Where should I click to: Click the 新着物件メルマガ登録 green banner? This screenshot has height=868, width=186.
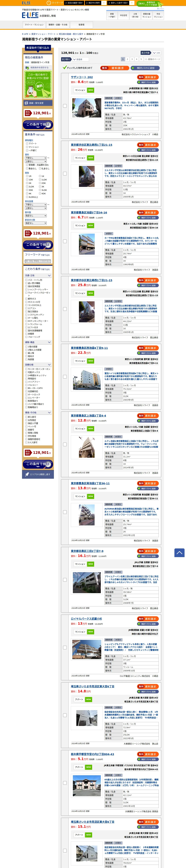151,4
